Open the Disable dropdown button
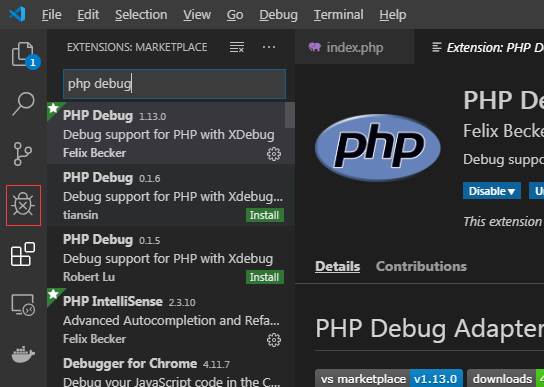 point(492,191)
